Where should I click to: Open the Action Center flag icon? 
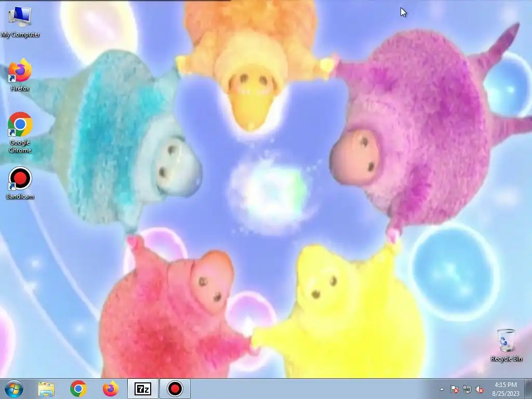tap(454, 390)
